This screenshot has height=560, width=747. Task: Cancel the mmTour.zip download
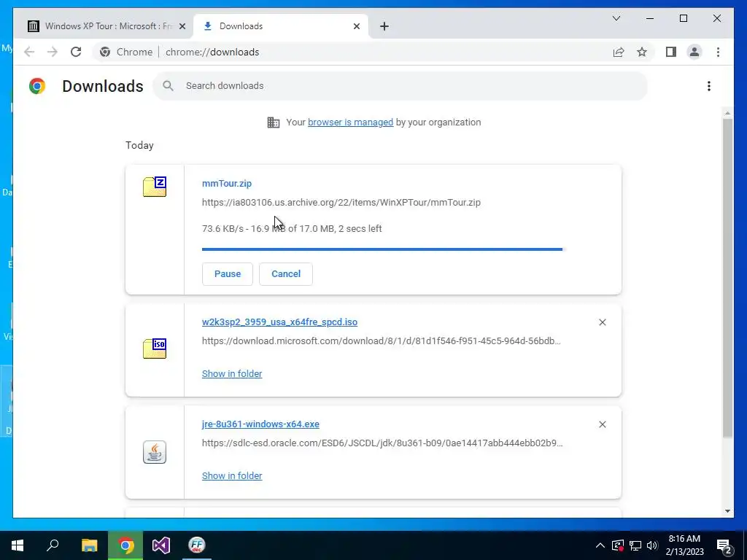pos(286,274)
